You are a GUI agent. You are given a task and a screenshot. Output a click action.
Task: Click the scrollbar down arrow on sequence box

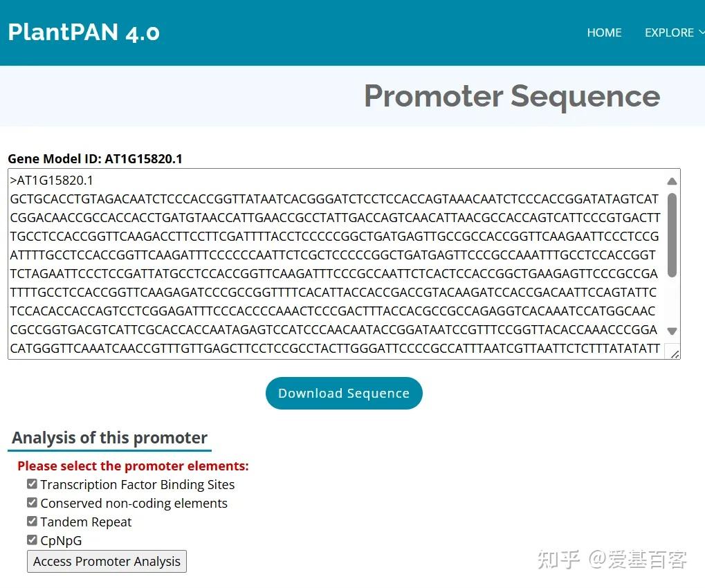[x=671, y=331]
